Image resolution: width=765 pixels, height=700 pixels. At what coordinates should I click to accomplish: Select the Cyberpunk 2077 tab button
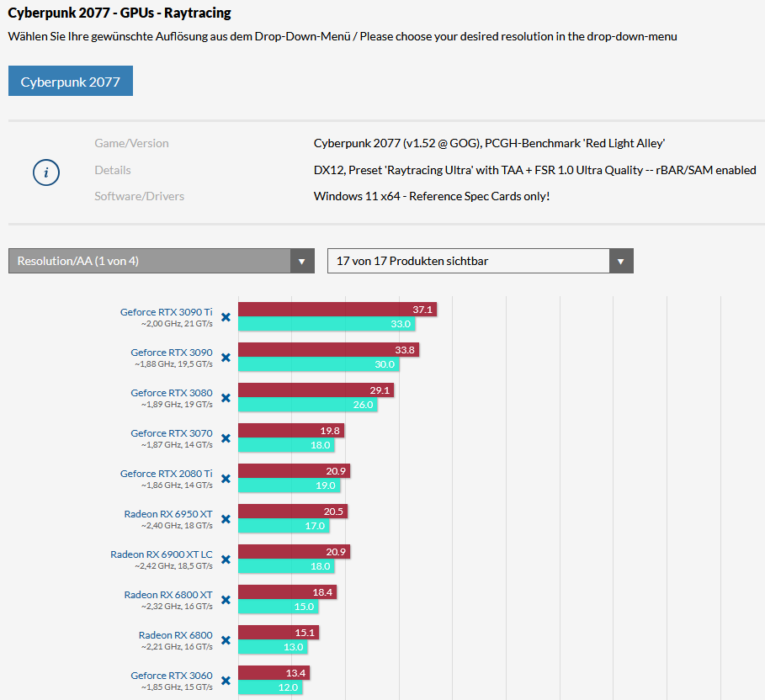click(71, 81)
